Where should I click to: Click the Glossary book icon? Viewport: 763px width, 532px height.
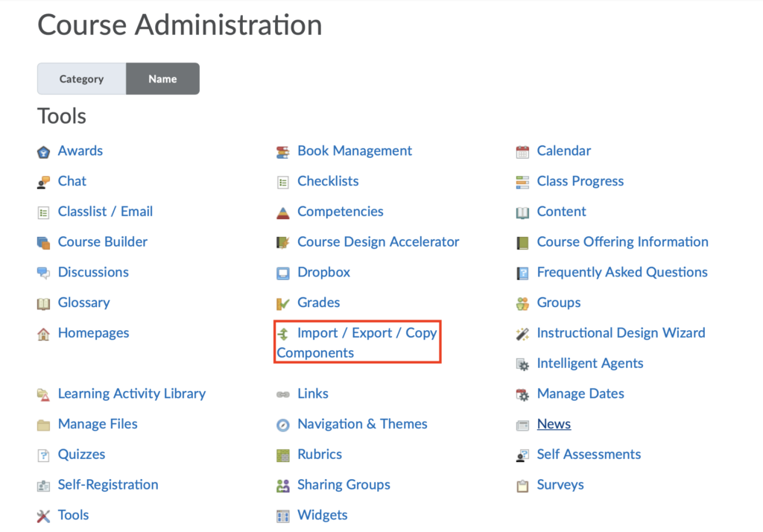[43, 304]
